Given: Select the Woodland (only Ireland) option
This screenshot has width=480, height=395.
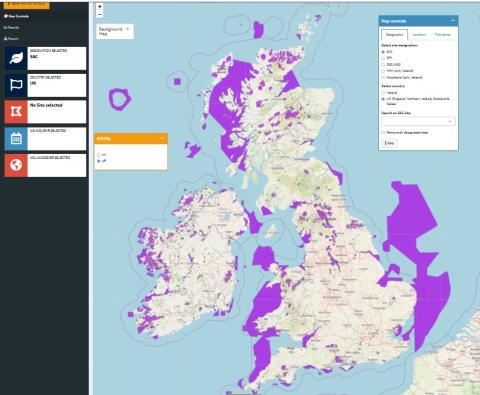Looking at the screenshot, I should 383,77.
